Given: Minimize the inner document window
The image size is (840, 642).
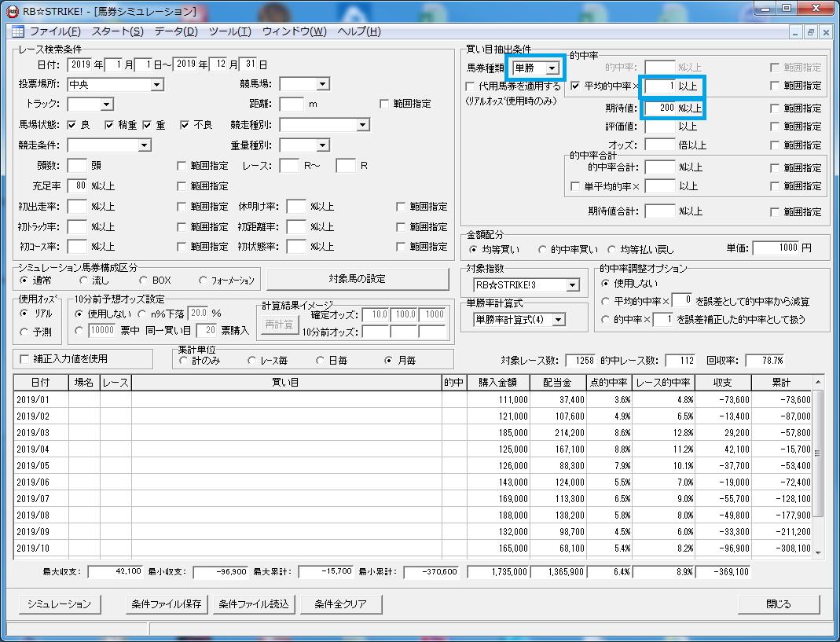Looking at the screenshot, I should pyautogui.click(x=795, y=33).
